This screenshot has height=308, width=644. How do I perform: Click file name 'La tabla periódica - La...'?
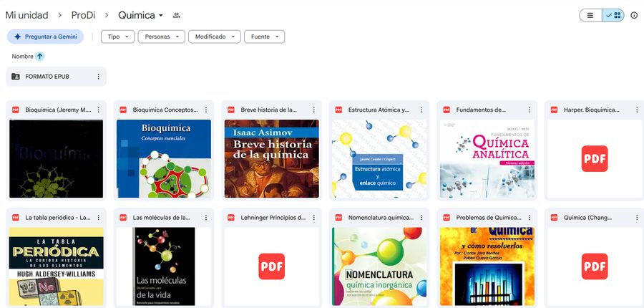(x=58, y=218)
